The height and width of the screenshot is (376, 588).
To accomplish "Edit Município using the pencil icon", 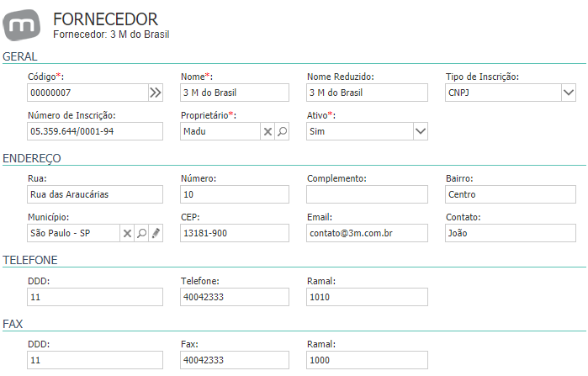I will click(156, 233).
